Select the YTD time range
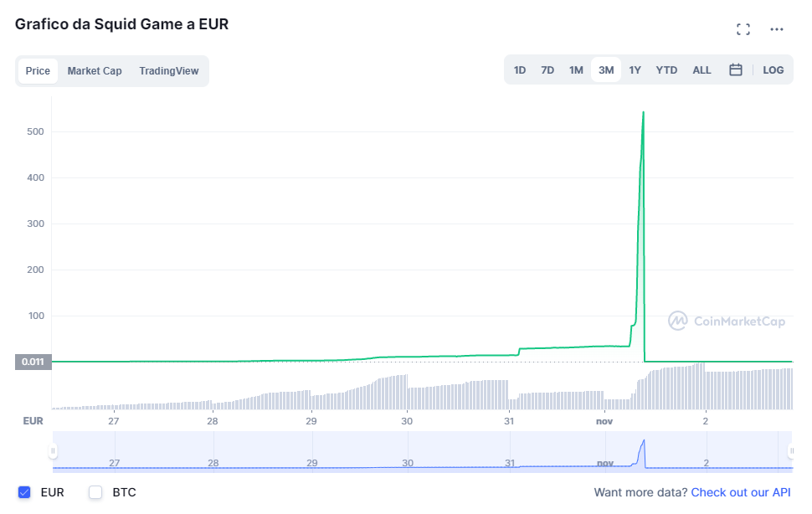 (x=666, y=69)
